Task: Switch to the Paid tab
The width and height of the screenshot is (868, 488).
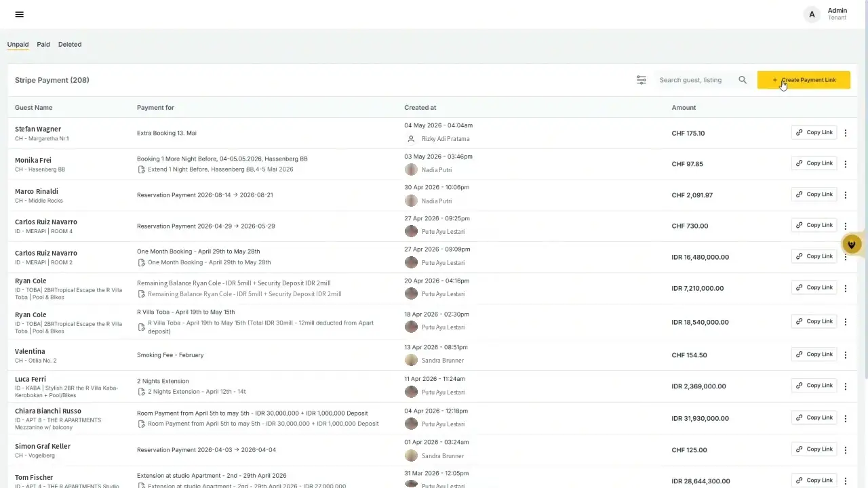Action: 43,45
